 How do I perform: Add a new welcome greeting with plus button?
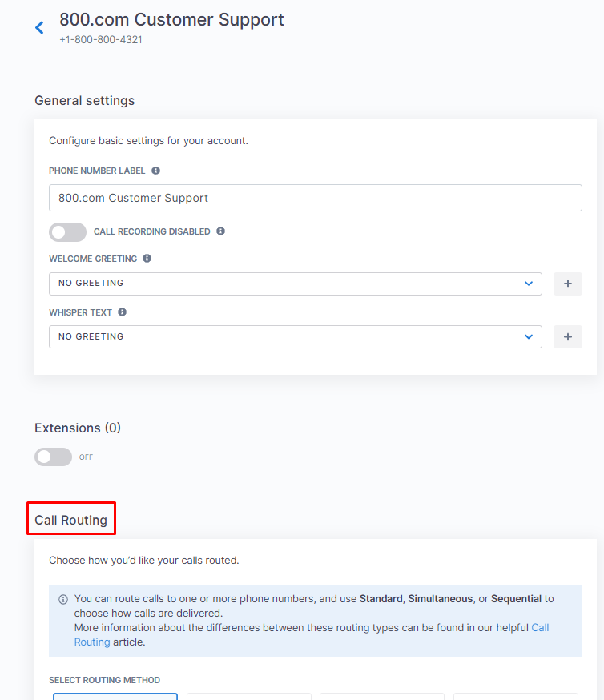567,284
